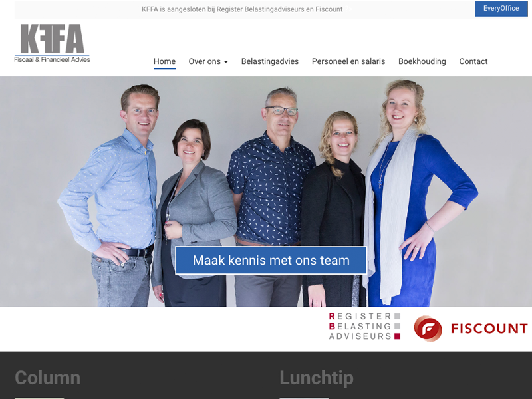Viewport: 532px width, 399px height.
Task: Open the Belastingadvies page
Action: [x=270, y=61]
